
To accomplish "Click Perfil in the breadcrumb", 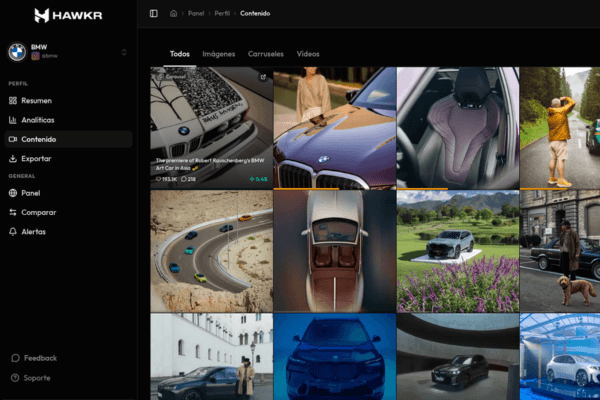I will (x=222, y=13).
